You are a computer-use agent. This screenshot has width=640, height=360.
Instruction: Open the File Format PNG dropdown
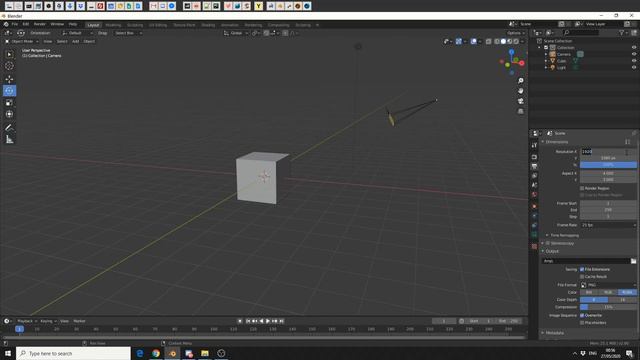[608, 285]
